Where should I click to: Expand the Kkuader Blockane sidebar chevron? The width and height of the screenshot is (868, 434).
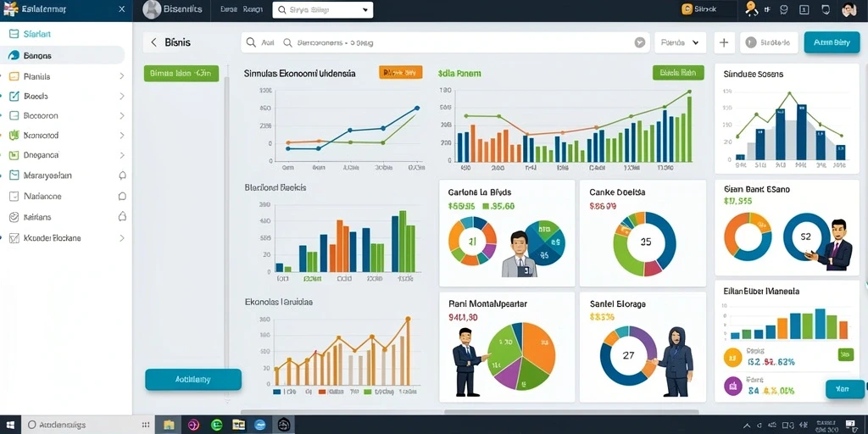[x=122, y=238]
